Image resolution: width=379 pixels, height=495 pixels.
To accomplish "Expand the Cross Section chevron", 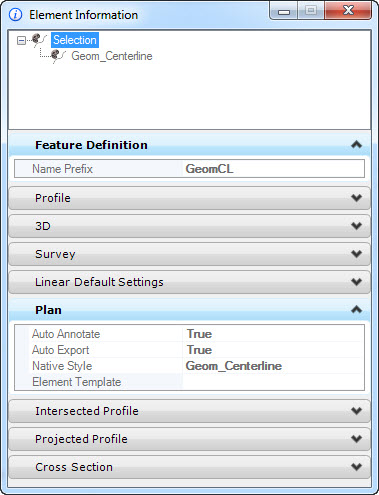I will point(356,467).
